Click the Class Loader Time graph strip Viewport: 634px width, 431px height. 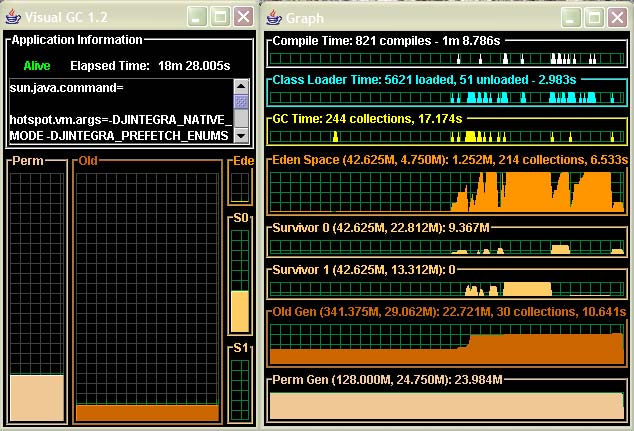447,98
